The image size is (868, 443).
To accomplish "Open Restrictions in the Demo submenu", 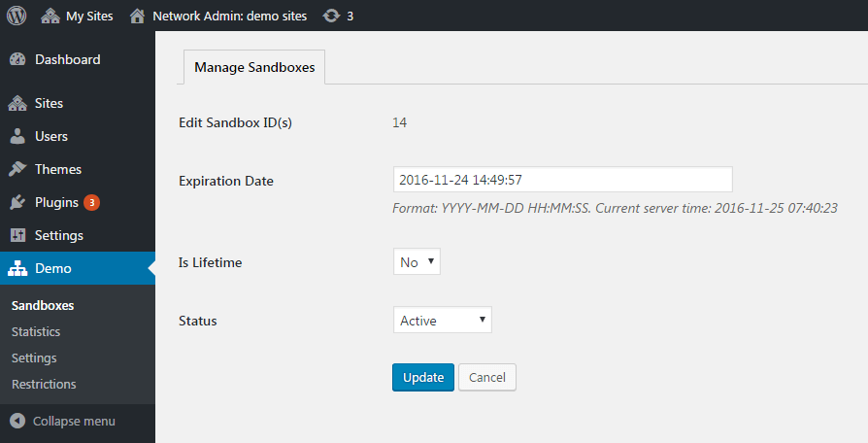I will tap(44, 385).
